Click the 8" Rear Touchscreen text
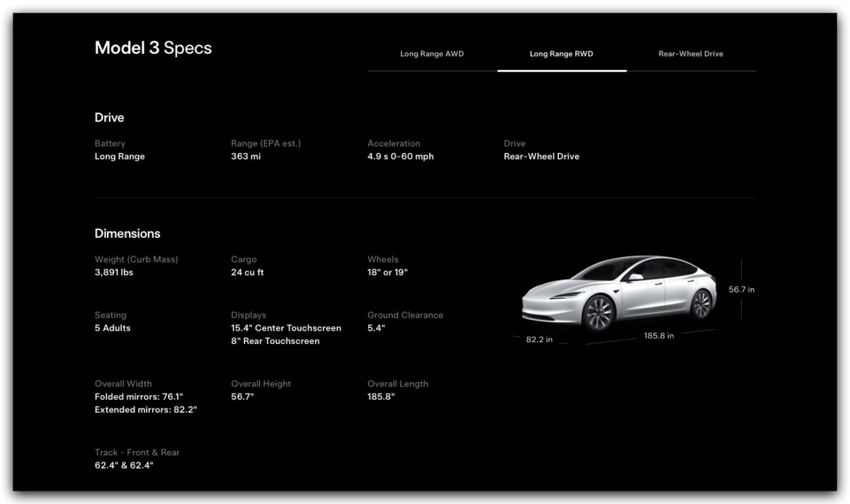Image resolution: width=850 pixels, height=504 pixels. (x=275, y=341)
